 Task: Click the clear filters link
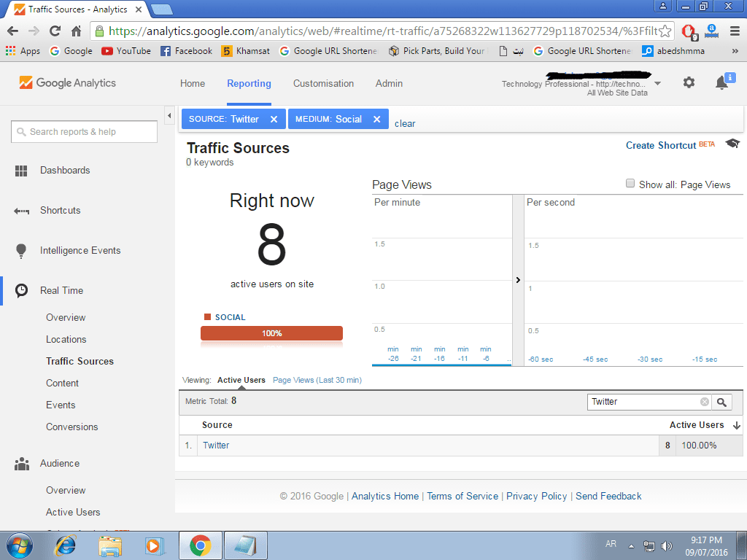[405, 123]
